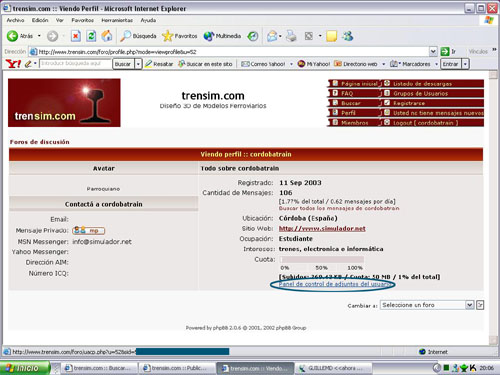Click the History clock icon

252,36
